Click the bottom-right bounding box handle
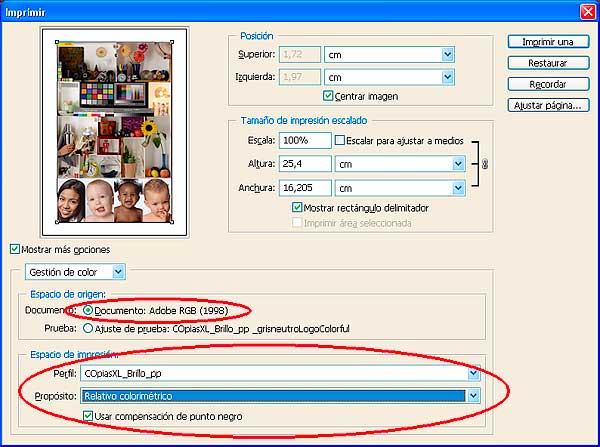The width and height of the screenshot is (600, 447). (171, 222)
